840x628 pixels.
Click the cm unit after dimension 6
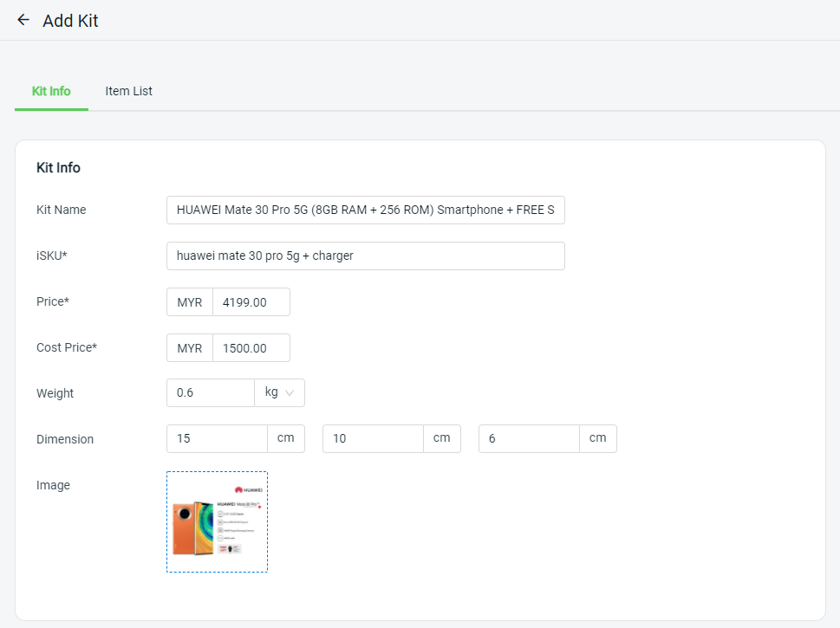598,438
